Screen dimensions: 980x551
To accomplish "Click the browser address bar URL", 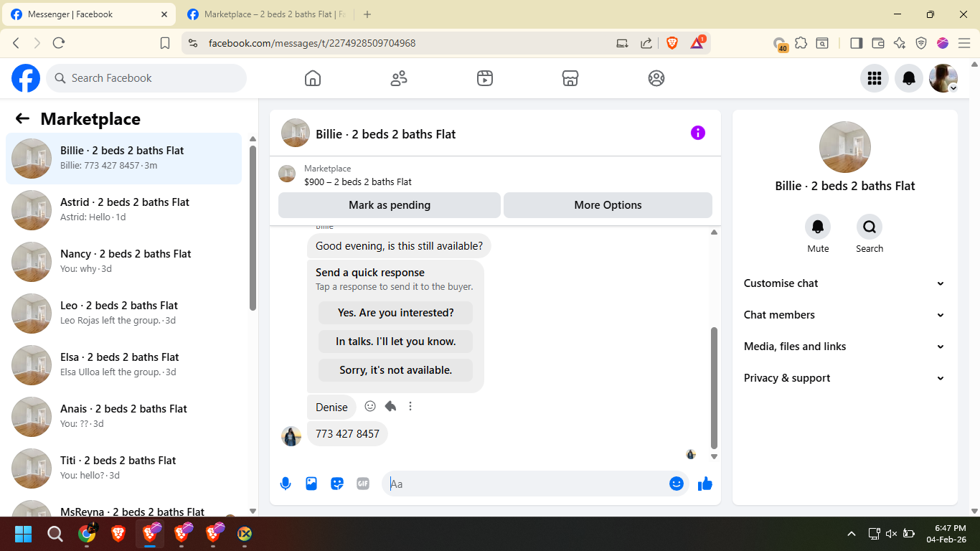I will tap(312, 43).
